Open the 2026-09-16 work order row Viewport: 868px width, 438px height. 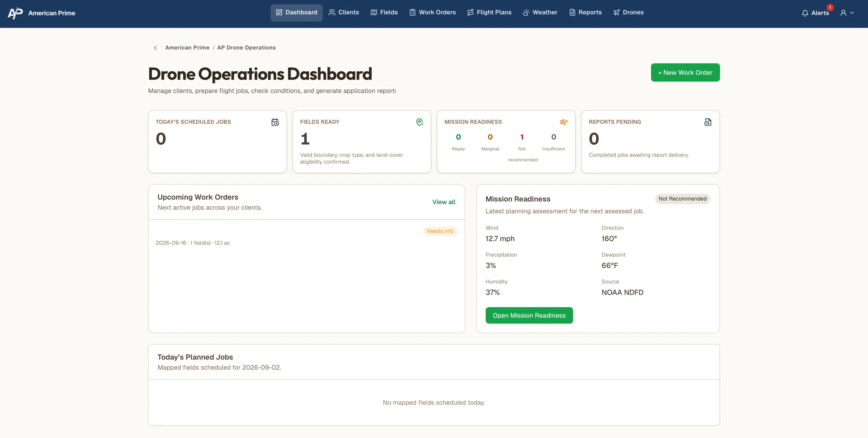tap(306, 237)
